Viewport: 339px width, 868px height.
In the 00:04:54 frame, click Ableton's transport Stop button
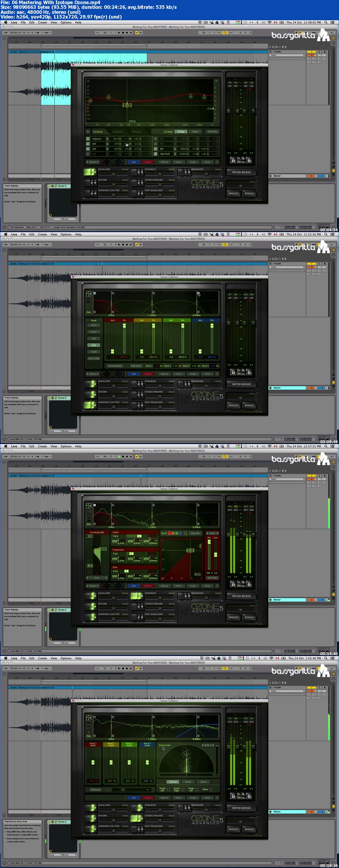(123, 33)
